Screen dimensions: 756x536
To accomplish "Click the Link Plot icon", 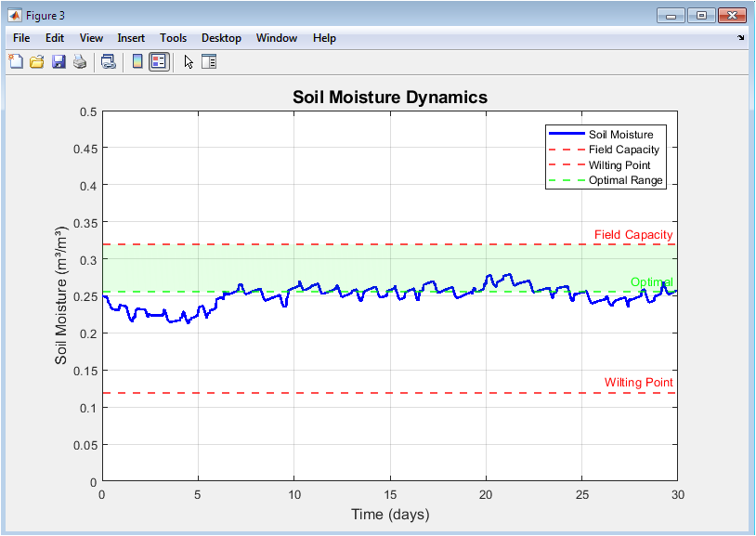I will pyautogui.click(x=109, y=62).
